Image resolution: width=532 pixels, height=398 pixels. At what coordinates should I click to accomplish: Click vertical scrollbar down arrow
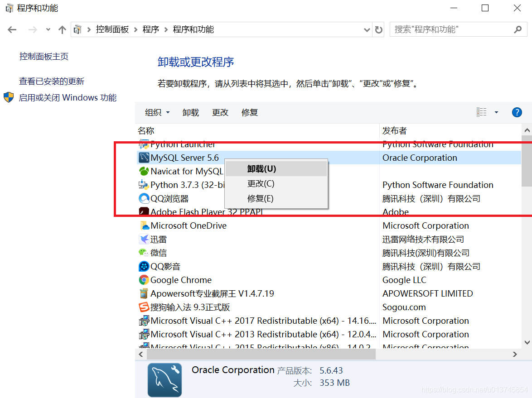pyautogui.click(x=527, y=342)
